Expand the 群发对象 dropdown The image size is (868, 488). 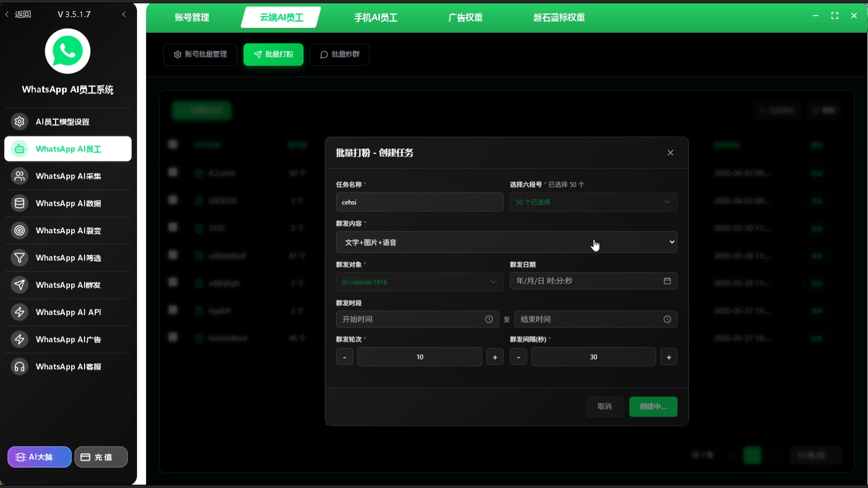pyautogui.click(x=419, y=282)
